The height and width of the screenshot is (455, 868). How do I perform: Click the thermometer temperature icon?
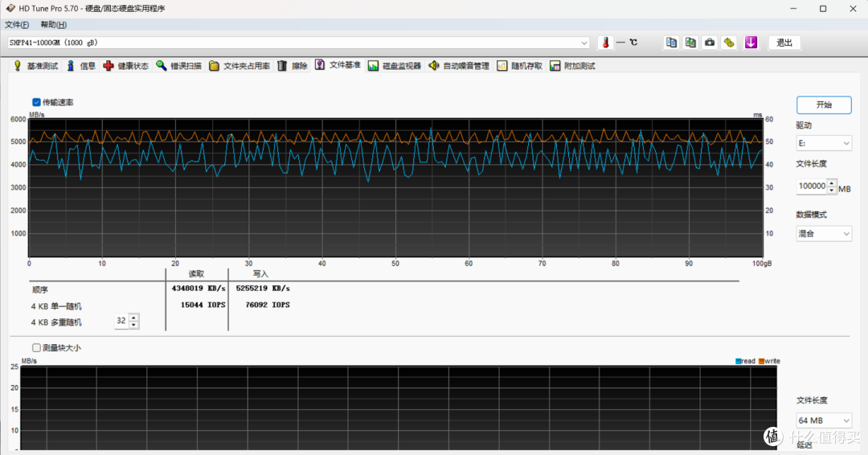606,43
